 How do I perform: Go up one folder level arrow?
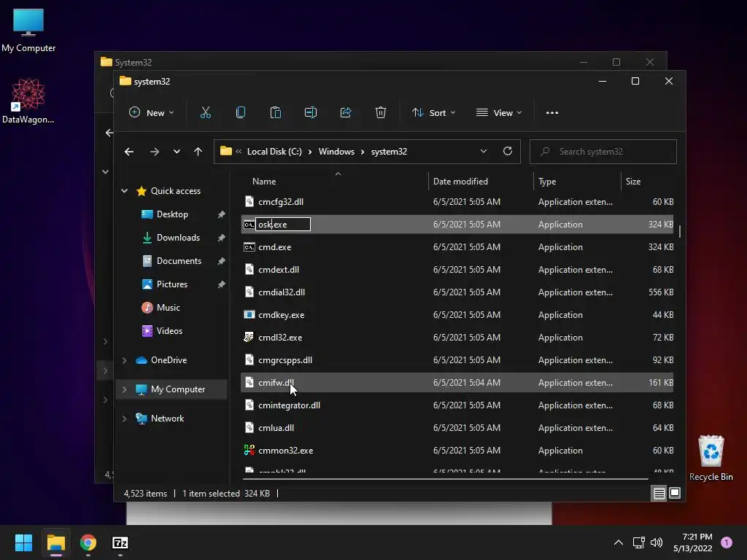click(198, 152)
